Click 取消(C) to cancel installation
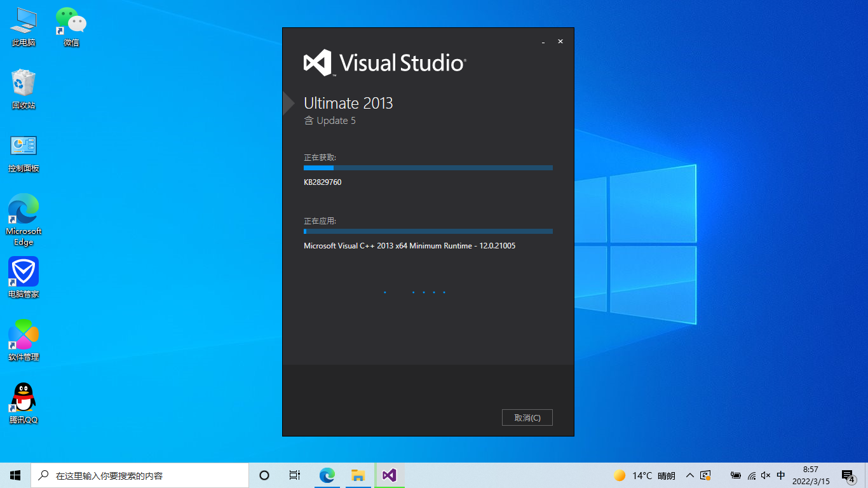 click(x=527, y=417)
